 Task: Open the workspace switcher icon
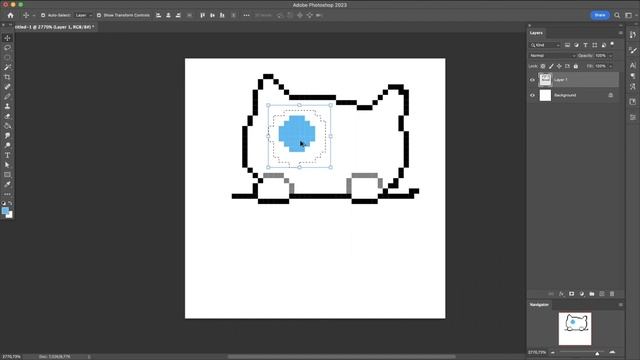[x=629, y=15]
